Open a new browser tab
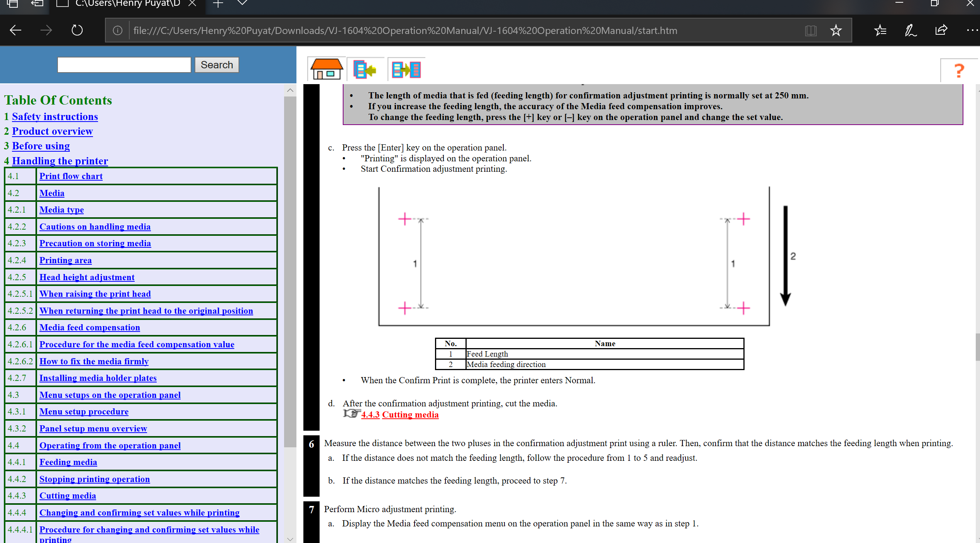Screen dimensions: 980x543 [x=218, y=4]
